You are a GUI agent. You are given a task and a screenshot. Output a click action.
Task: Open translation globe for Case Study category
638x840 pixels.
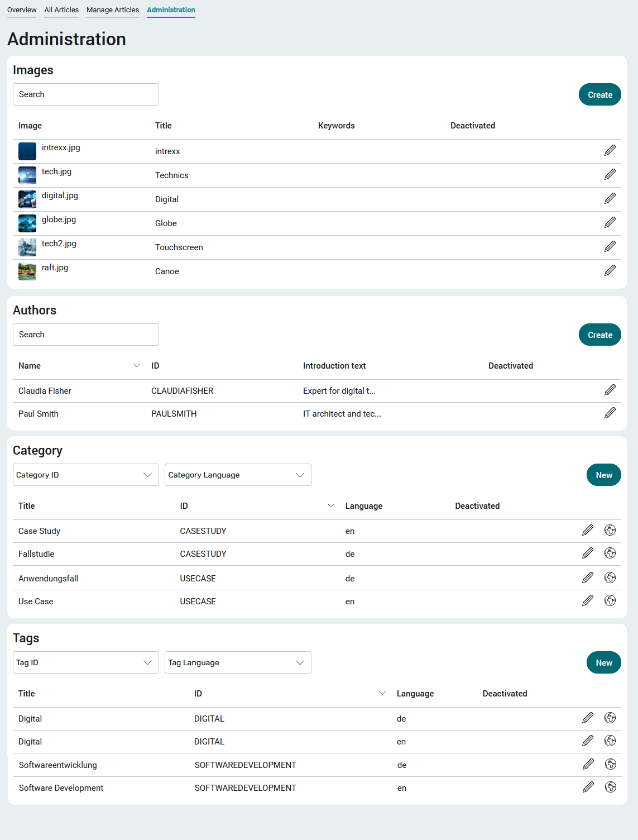tap(610, 530)
